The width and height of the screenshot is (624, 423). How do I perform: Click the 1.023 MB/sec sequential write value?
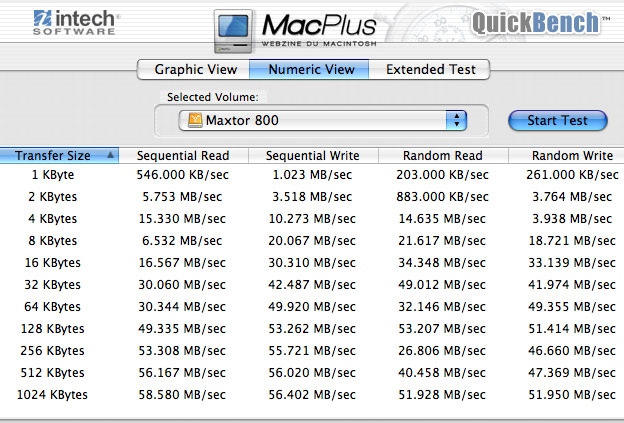[312, 175]
